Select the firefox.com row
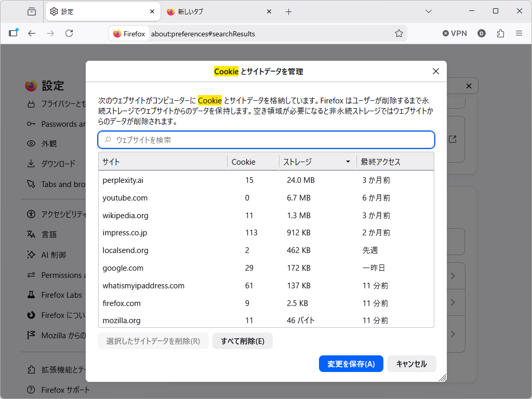 [x=267, y=303]
